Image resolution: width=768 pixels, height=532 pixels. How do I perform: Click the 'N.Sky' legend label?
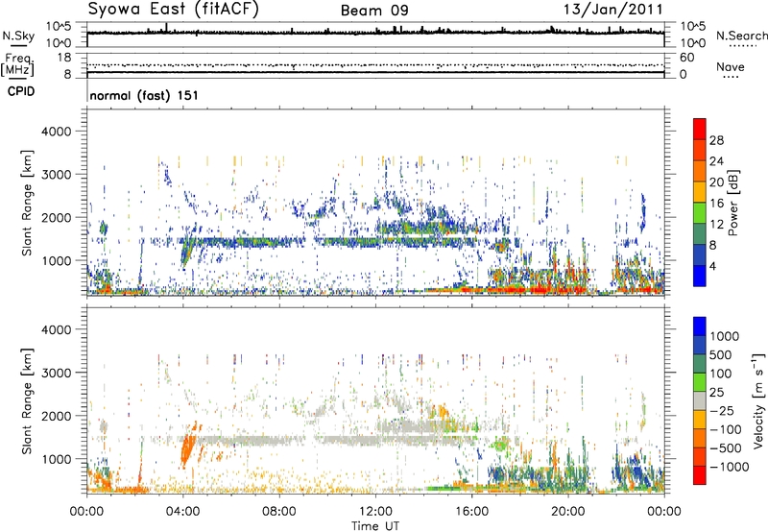(x=18, y=36)
